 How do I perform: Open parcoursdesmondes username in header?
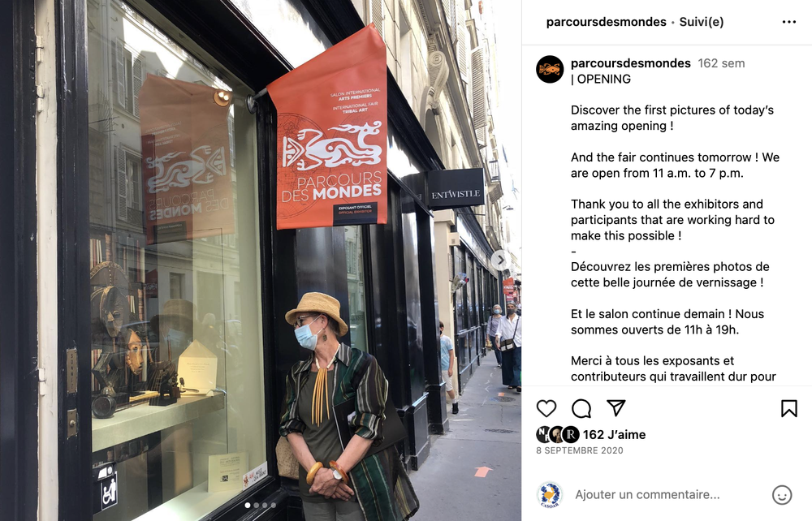(606, 22)
